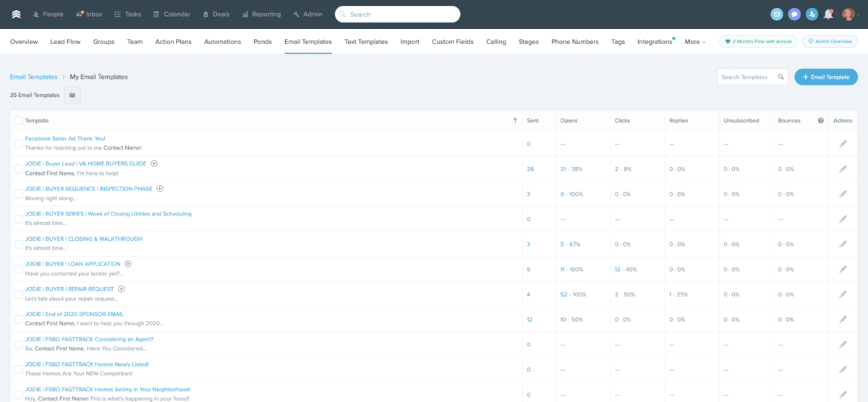Click pencil for End of 2020 SPONSOR EMAIL row
Image resolution: width=868 pixels, height=402 pixels.
843,320
